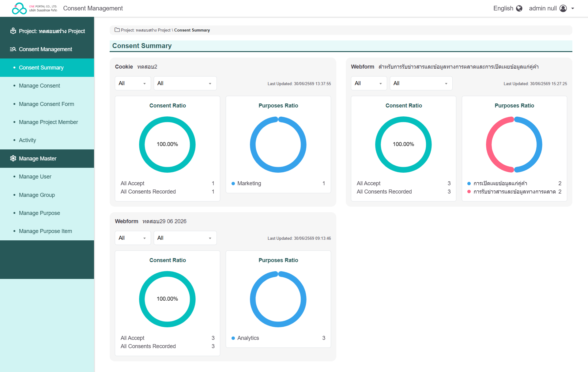This screenshot has height=372, width=588.
Task: Click the admin null username
Action: tap(543, 8)
